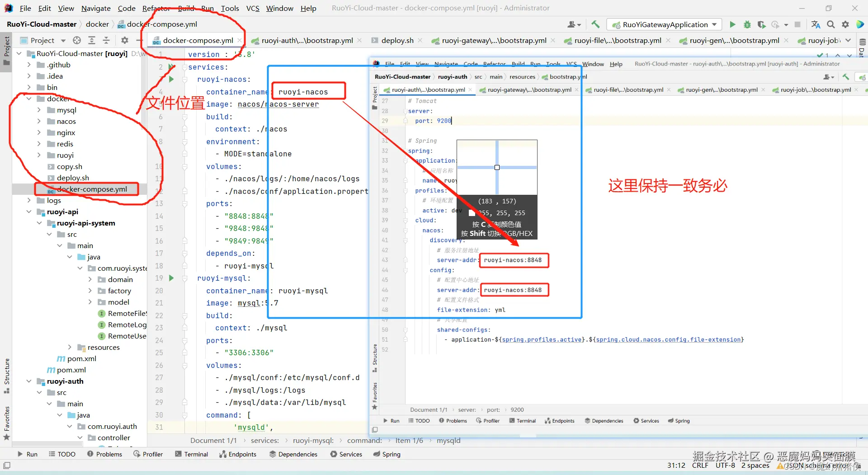Expand the factory package
This screenshot has width=868, height=475.
(x=90, y=291)
